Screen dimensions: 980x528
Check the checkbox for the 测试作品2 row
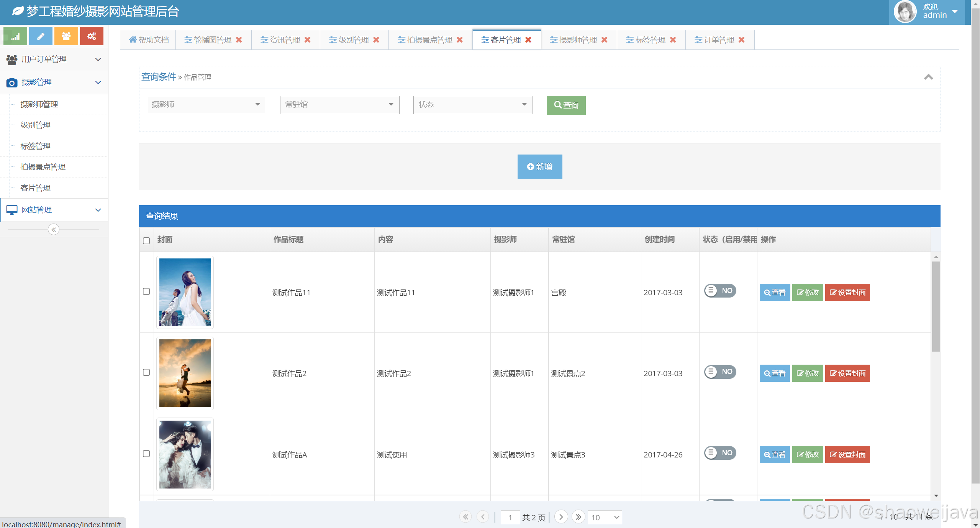(146, 372)
